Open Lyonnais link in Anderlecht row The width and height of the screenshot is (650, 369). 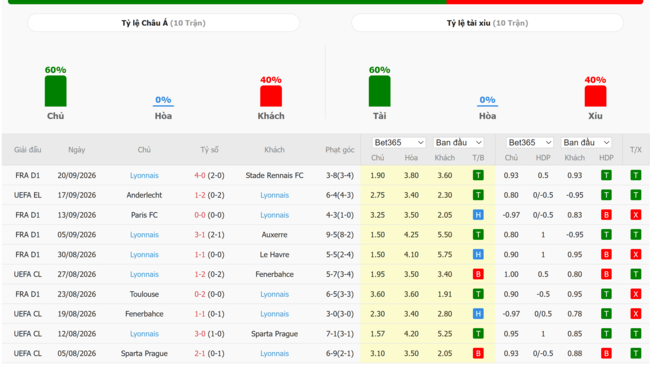(x=274, y=195)
